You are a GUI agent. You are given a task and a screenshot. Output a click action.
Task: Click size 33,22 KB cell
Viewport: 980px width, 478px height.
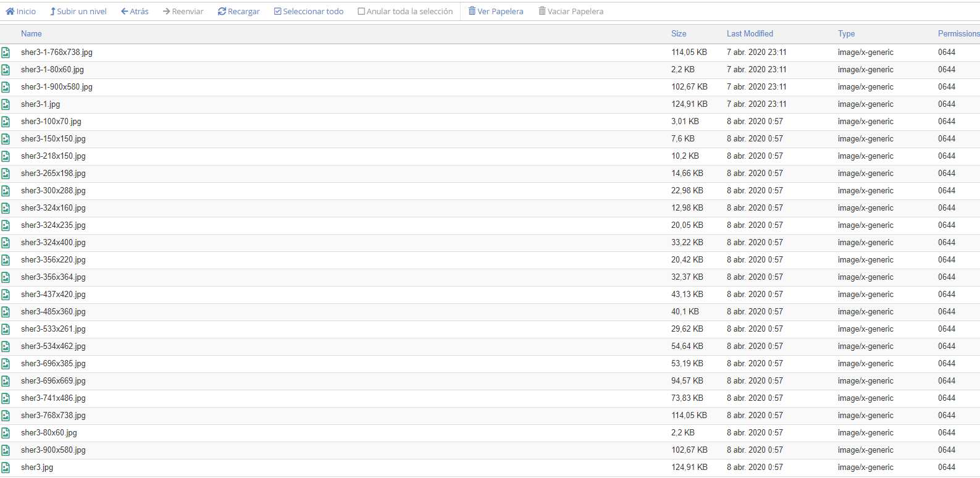(687, 243)
